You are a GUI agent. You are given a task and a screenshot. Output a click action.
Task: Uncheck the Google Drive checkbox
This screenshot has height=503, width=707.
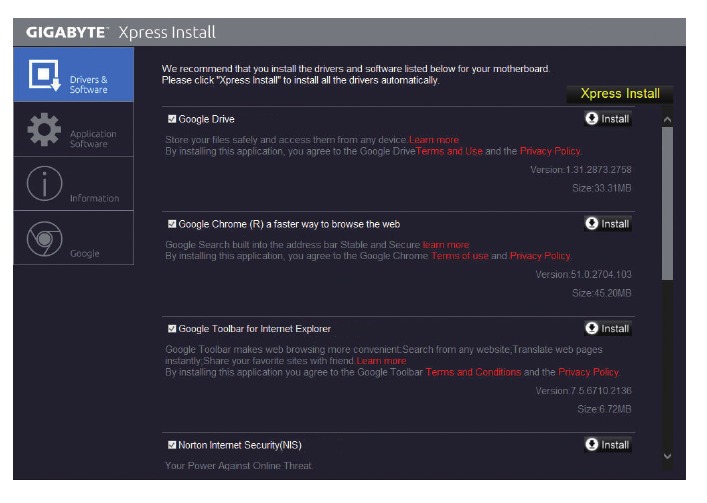[x=172, y=119]
